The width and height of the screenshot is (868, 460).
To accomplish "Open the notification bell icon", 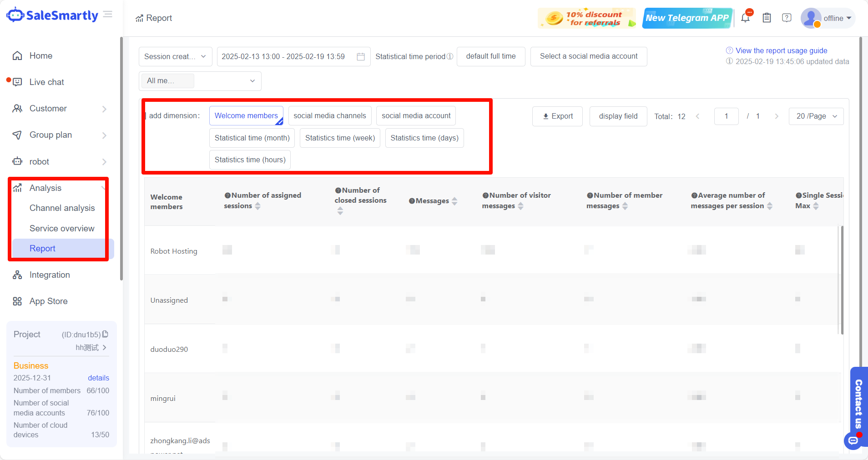I will coord(745,18).
